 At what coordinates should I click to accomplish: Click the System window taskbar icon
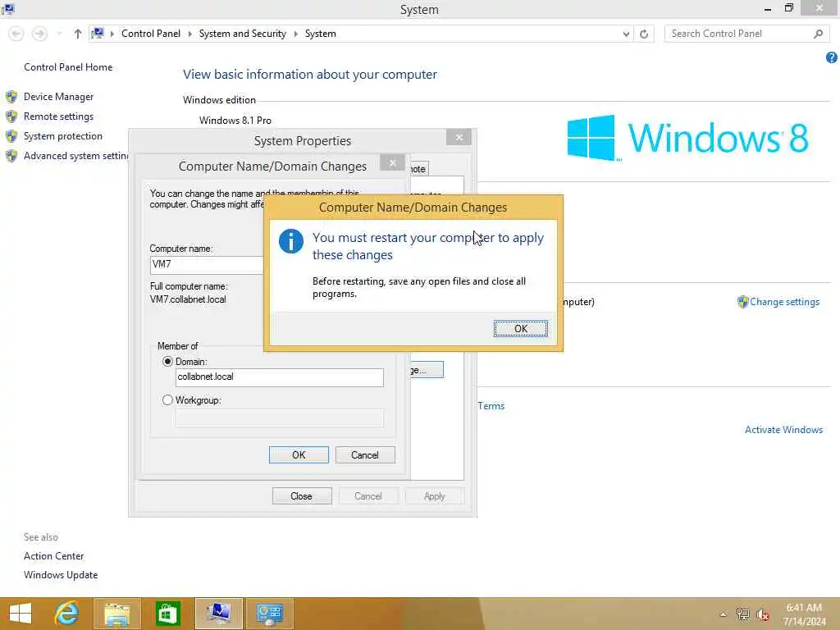218,614
